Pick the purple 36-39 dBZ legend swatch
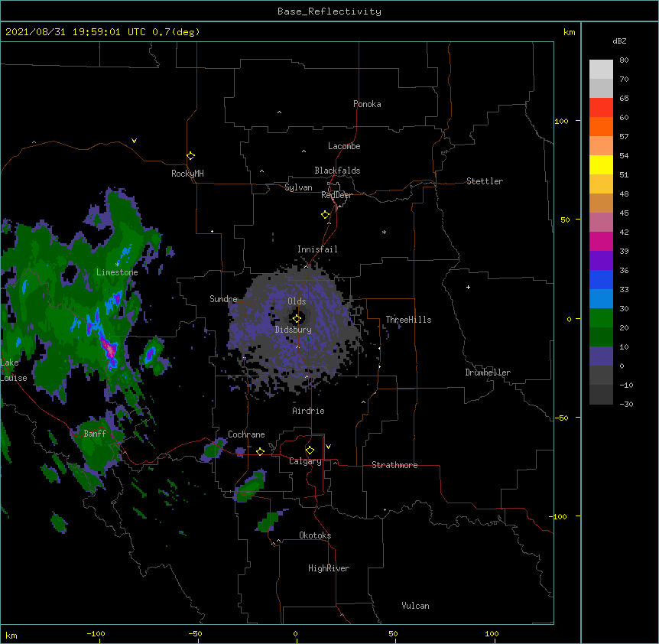 click(601, 261)
